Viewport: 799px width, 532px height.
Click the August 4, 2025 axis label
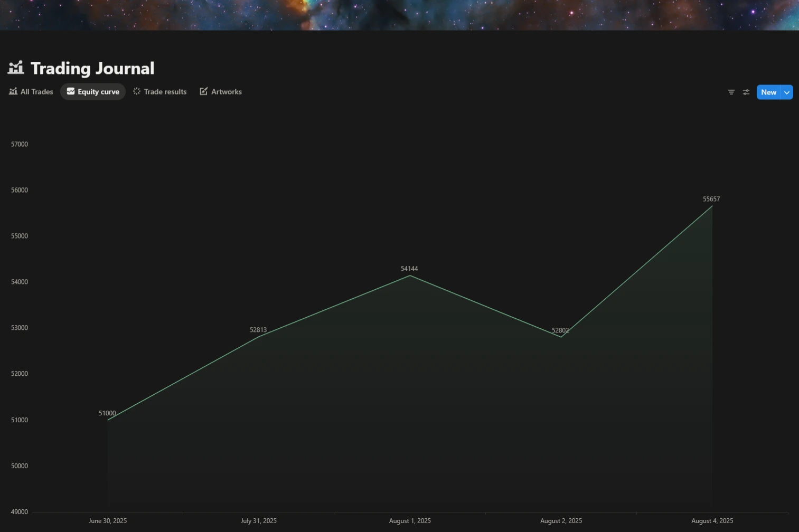click(712, 521)
